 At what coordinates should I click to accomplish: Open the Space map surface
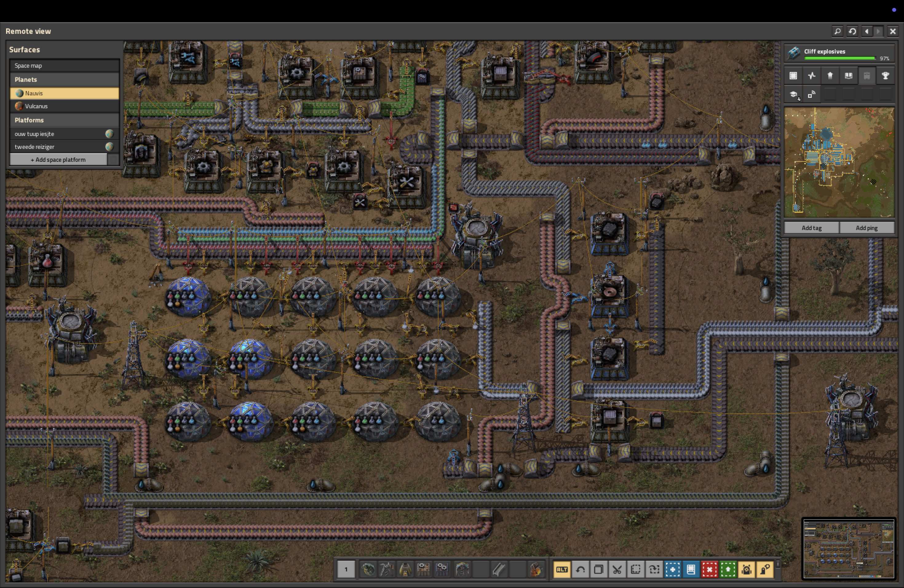pyautogui.click(x=65, y=66)
